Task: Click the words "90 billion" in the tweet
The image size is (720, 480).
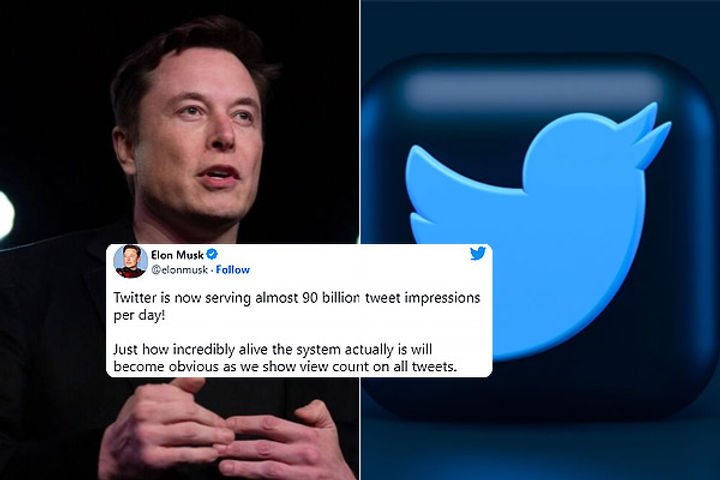Action: (x=331, y=298)
